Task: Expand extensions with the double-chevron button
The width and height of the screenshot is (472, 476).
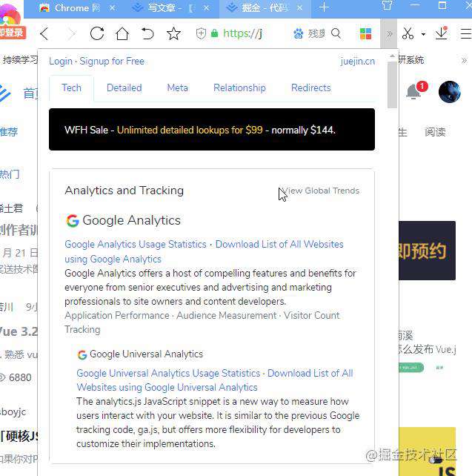Action: pyautogui.click(x=389, y=33)
